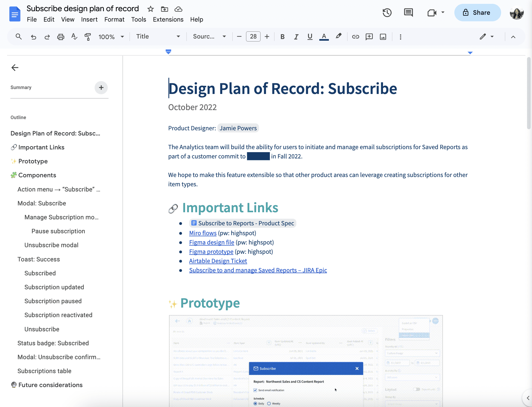This screenshot has width=532, height=407.
Task: Toggle bold formatting
Action: [282, 37]
